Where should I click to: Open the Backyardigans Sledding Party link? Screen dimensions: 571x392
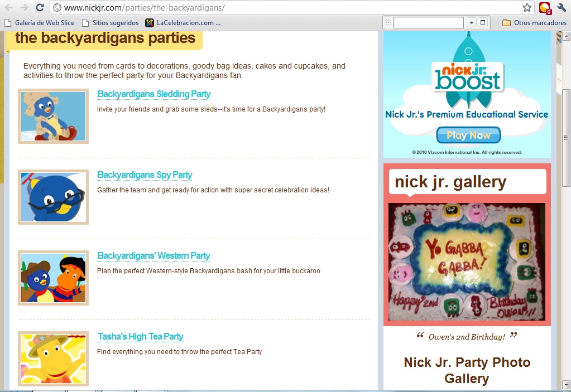coord(154,94)
